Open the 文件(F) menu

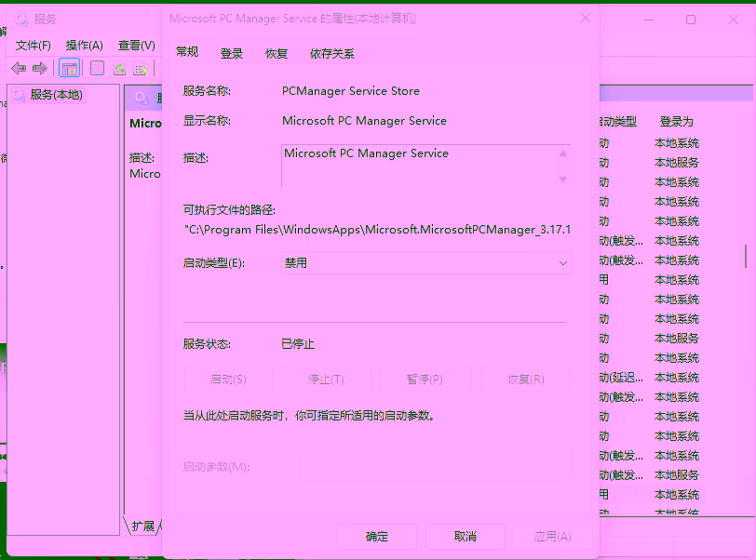(x=34, y=45)
